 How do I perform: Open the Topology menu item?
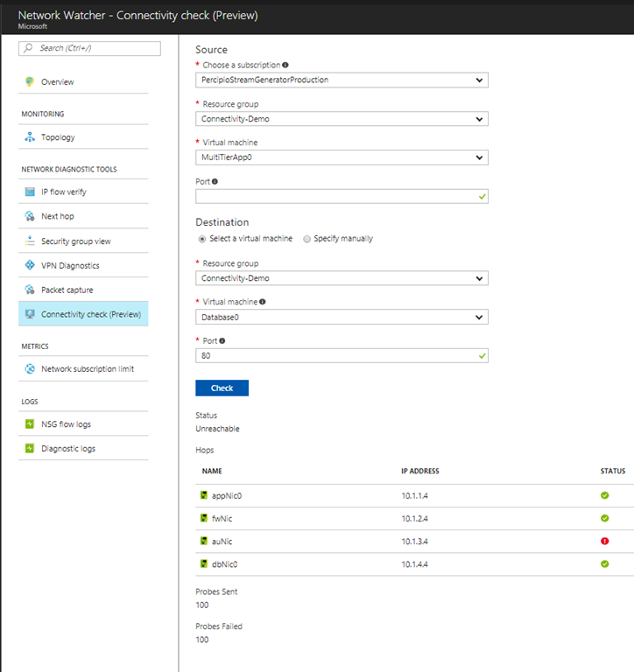click(83, 137)
